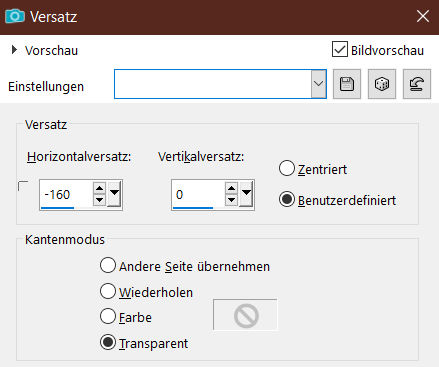Choose the Andere Seite übernehmen edge mode
Image resolution: width=439 pixels, height=367 pixels.
coord(108,265)
